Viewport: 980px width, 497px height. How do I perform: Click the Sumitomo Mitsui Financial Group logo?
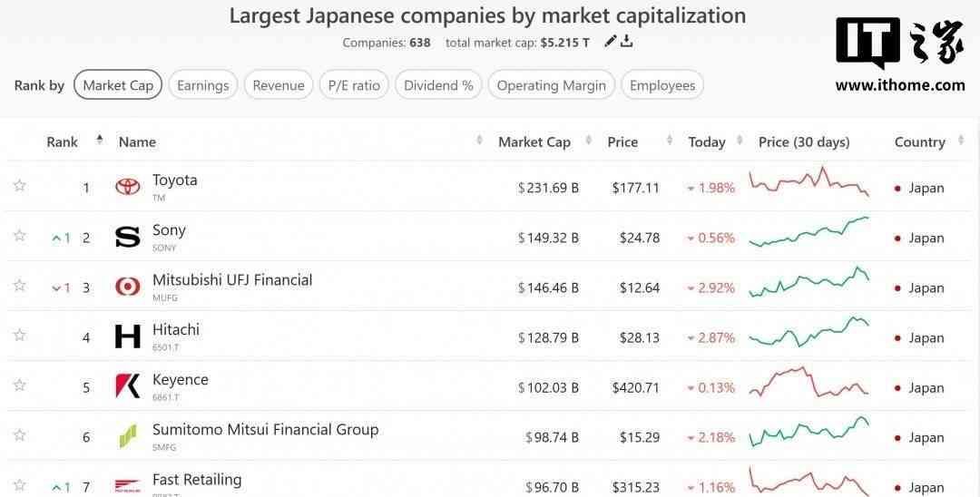(x=128, y=436)
